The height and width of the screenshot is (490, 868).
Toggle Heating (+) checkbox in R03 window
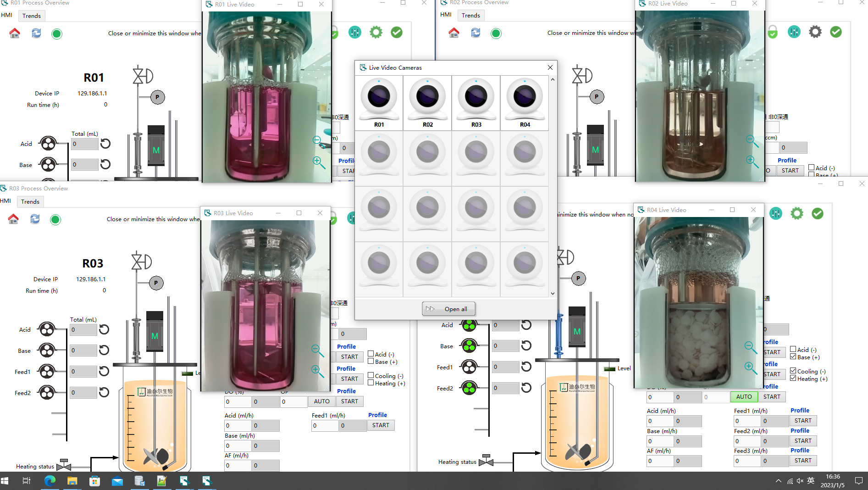370,383
